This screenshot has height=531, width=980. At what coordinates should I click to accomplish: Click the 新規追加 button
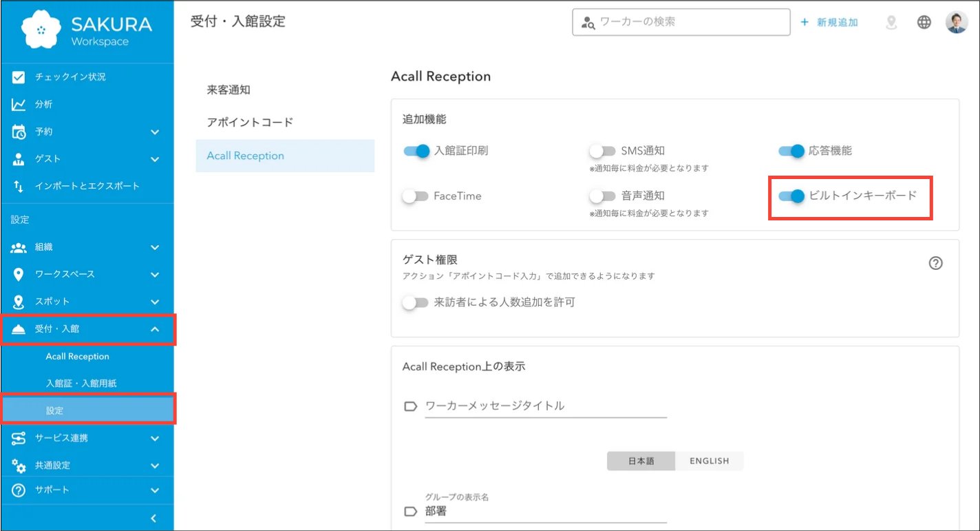(829, 22)
